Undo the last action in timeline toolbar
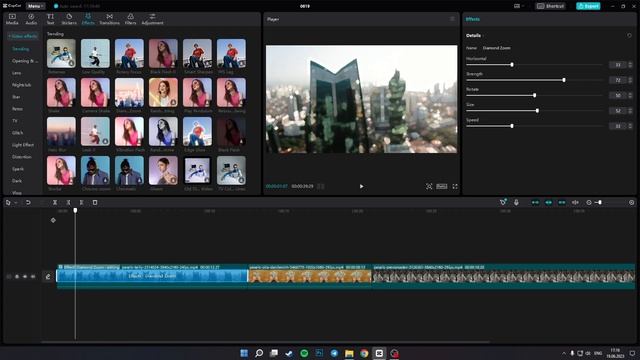 [28, 202]
